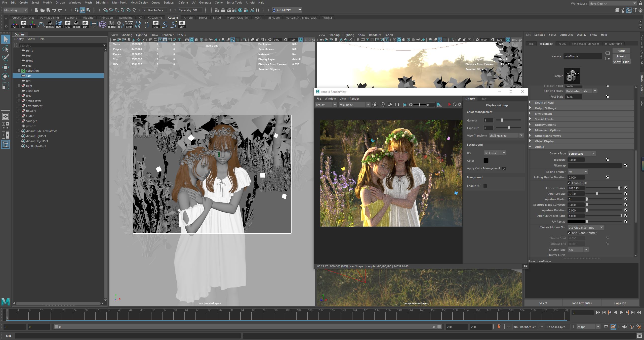
Task: Uncheck the Enable DOF checkbox
Action: tap(569, 183)
